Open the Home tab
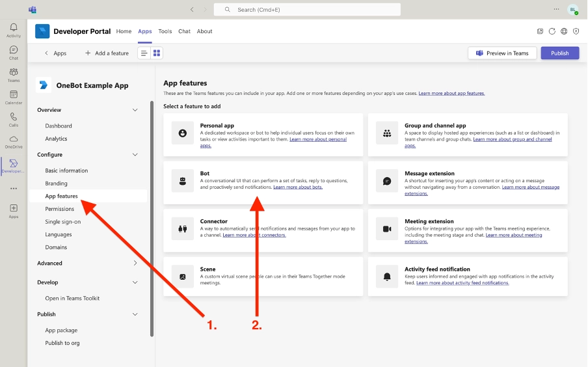Screen dimensions: 588x367 coord(124,31)
